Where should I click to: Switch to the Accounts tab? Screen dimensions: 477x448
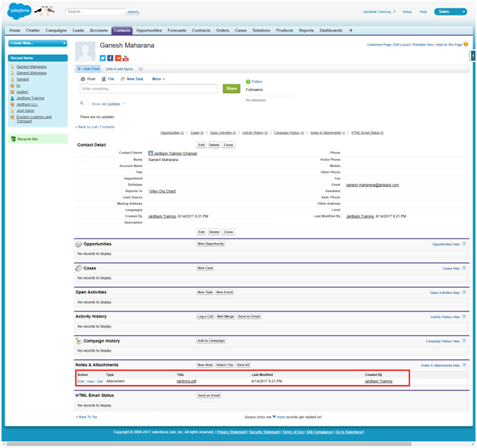tap(99, 30)
